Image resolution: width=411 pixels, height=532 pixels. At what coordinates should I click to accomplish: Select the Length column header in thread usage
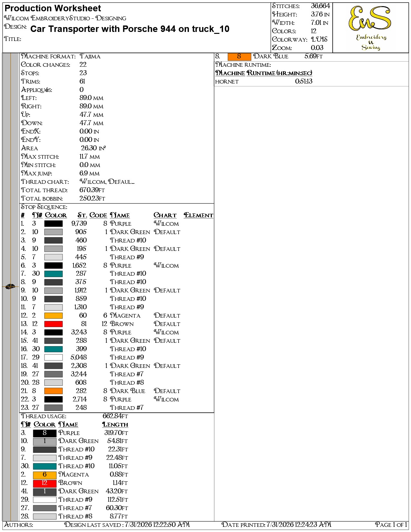click(115, 425)
